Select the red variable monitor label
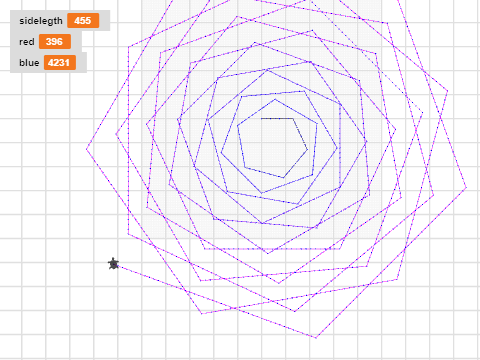The image size is (480, 360). [x=27, y=42]
